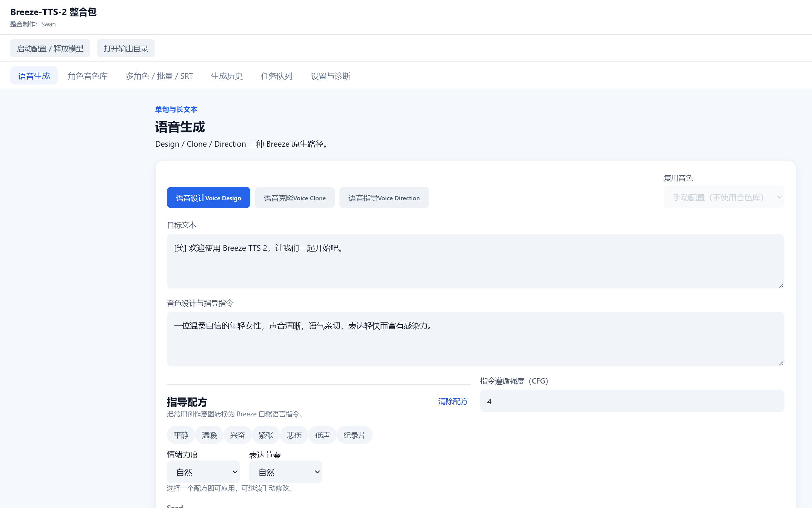The height and width of the screenshot is (508, 812).
Task: Click the 指导配方 heading
Action: tap(187, 402)
